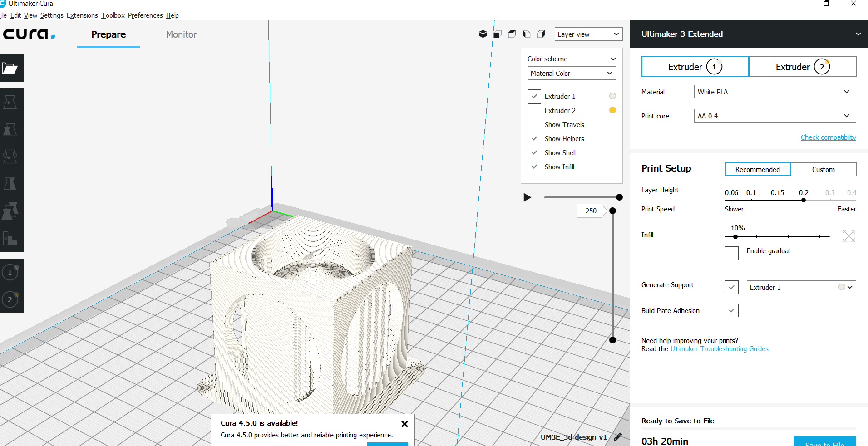Enable gradual infill checkbox
Image resolution: width=868 pixels, height=446 pixels.
732,253
